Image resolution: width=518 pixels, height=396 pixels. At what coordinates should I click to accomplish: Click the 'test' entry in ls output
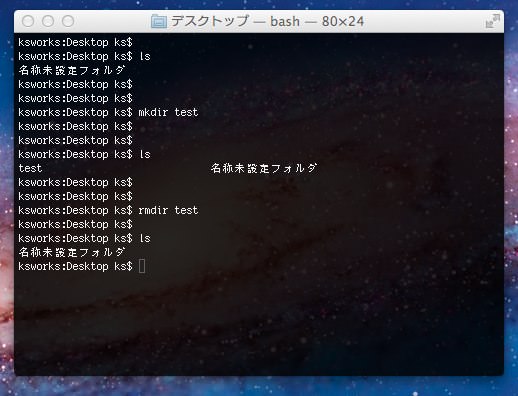coord(30,168)
